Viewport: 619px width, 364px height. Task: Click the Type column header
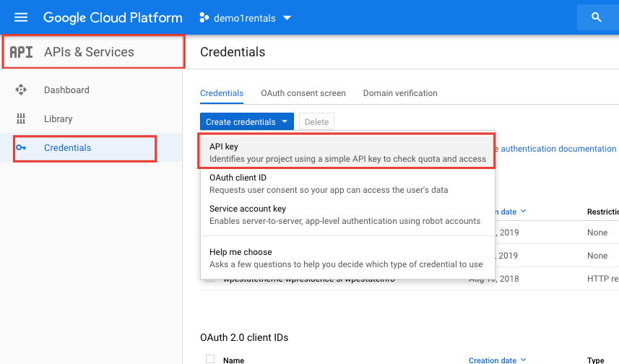click(595, 360)
